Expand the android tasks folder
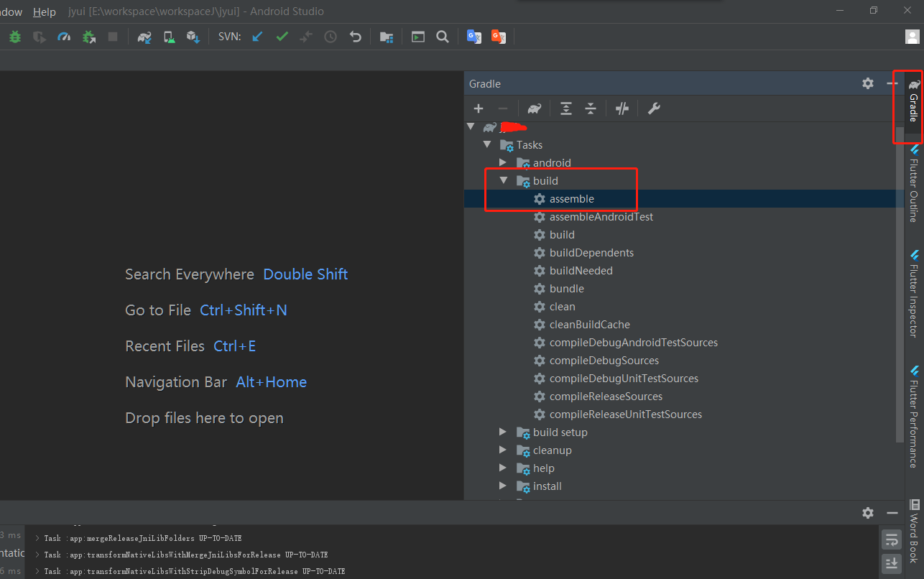Image resolution: width=924 pixels, height=579 pixels. [502, 162]
